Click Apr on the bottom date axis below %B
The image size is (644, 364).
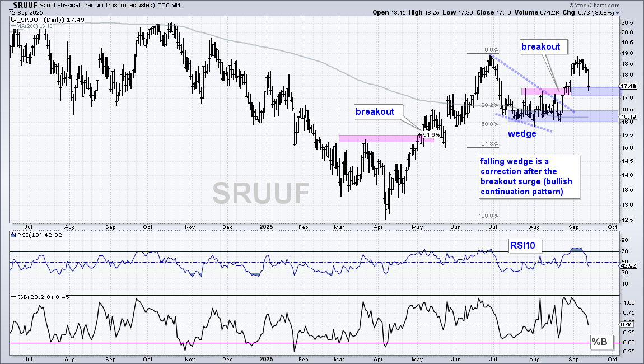[378, 360]
